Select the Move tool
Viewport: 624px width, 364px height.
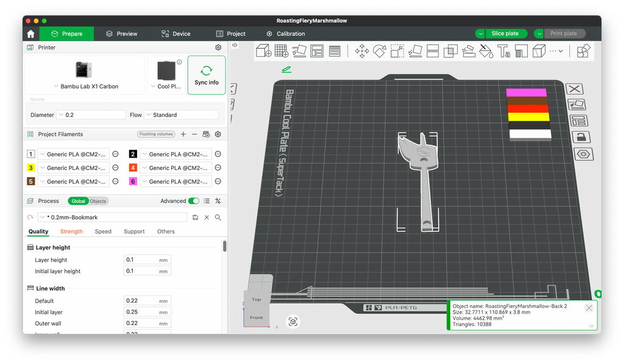click(362, 51)
